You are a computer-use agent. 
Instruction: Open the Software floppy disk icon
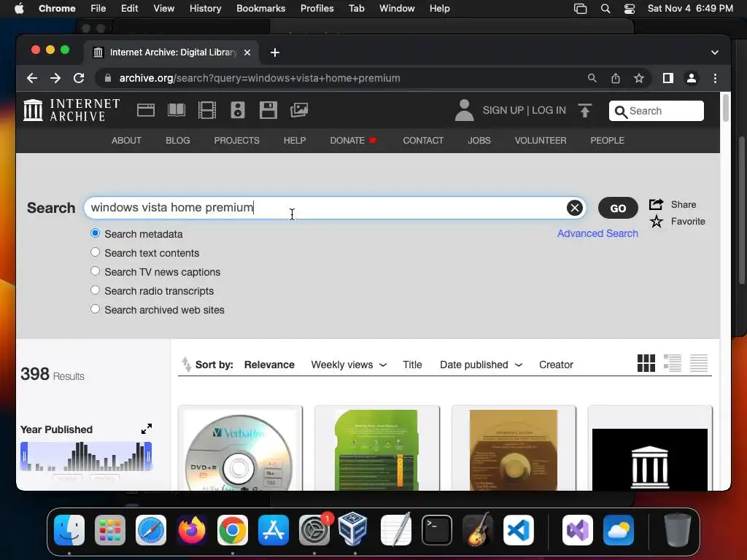pos(268,110)
